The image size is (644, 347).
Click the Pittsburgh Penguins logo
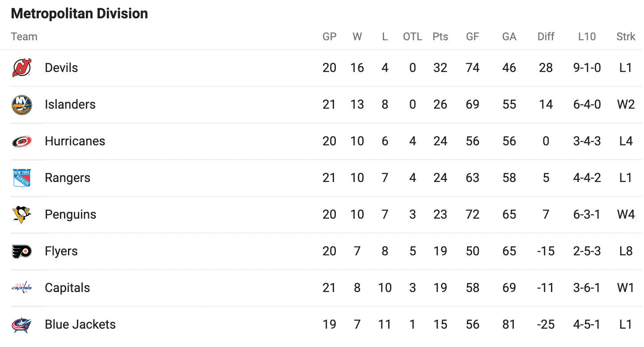coord(21,215)
